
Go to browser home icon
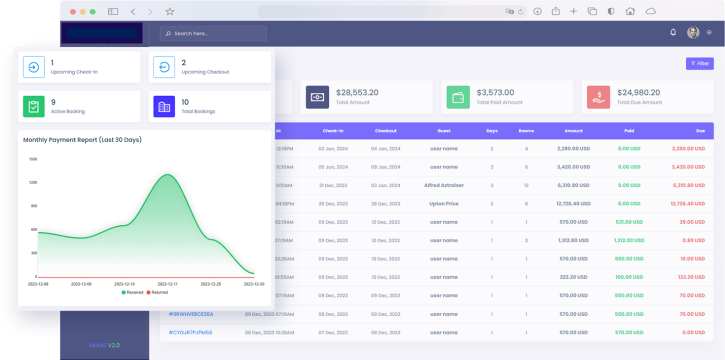coord(630,12)
